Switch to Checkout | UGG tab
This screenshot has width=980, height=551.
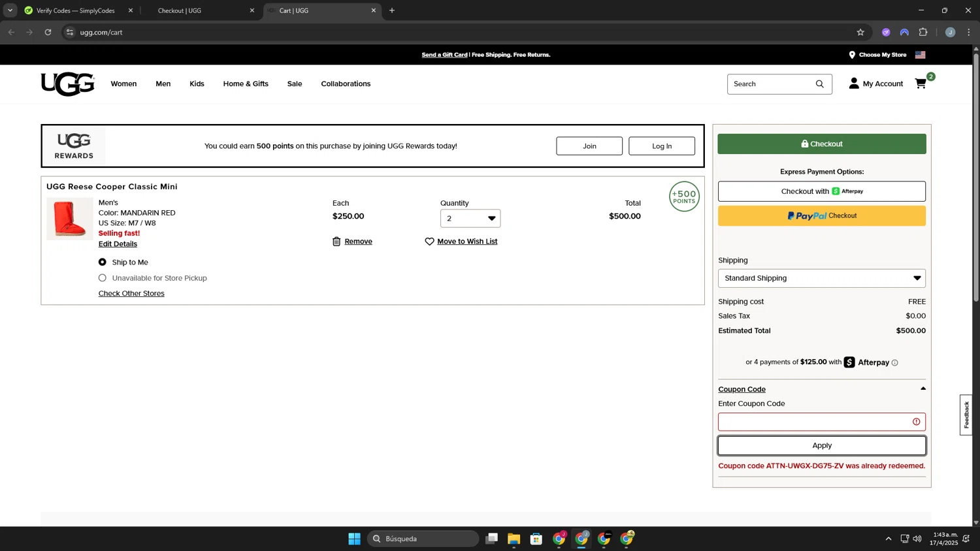(199, 10)
